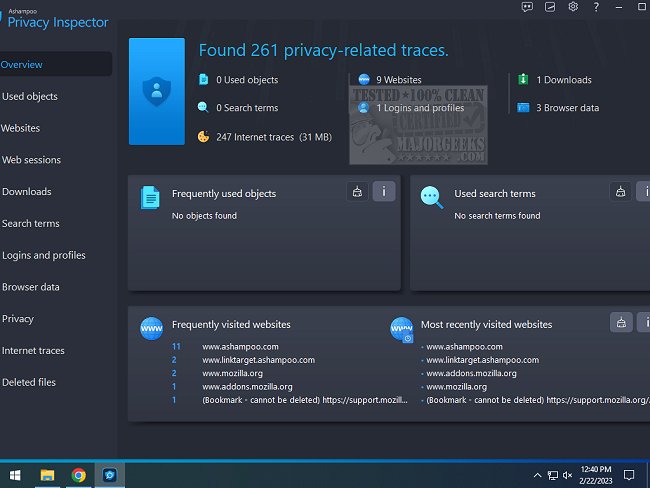Click Privacy Inspector taskbar icon
Viewport: 650px width, 488px height.
(x=110, y=475)
